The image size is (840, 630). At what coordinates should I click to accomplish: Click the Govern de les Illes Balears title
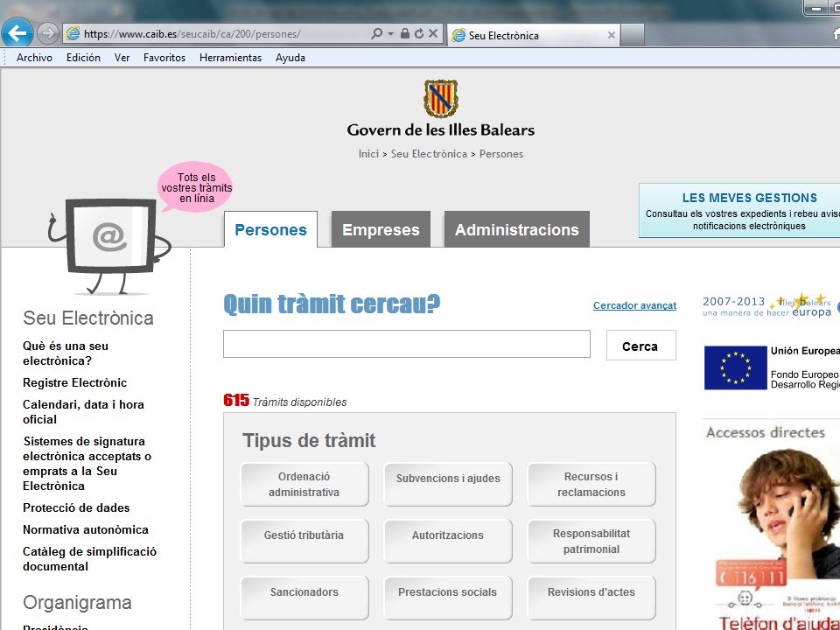tap(441, 129)
